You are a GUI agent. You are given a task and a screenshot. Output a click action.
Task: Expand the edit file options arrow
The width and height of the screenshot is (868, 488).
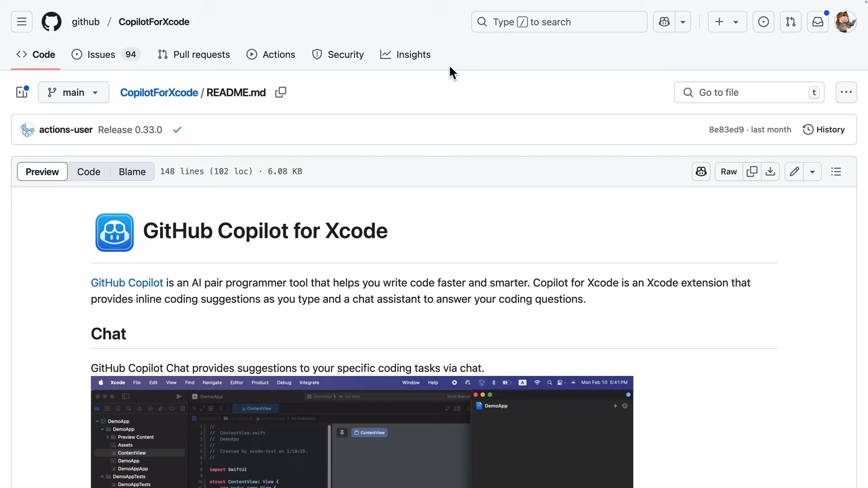tap(812, 172)
